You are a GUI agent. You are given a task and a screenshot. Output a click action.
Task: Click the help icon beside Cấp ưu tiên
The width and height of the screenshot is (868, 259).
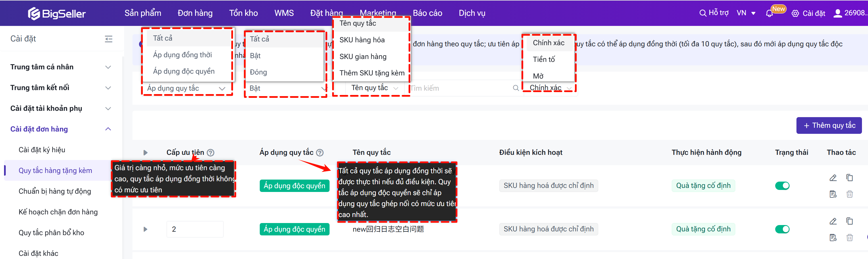pos(211,153)
